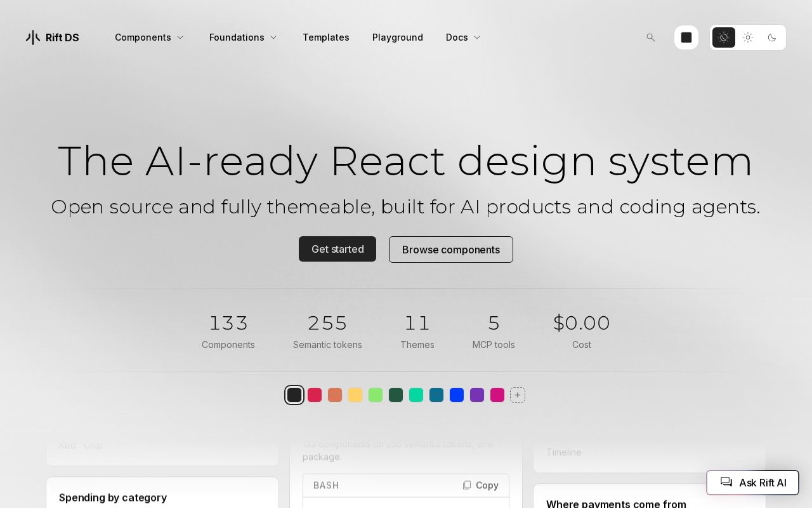Select the dark teal-blue theme swatch
812x508 pixels.
[x=436, y=395]
